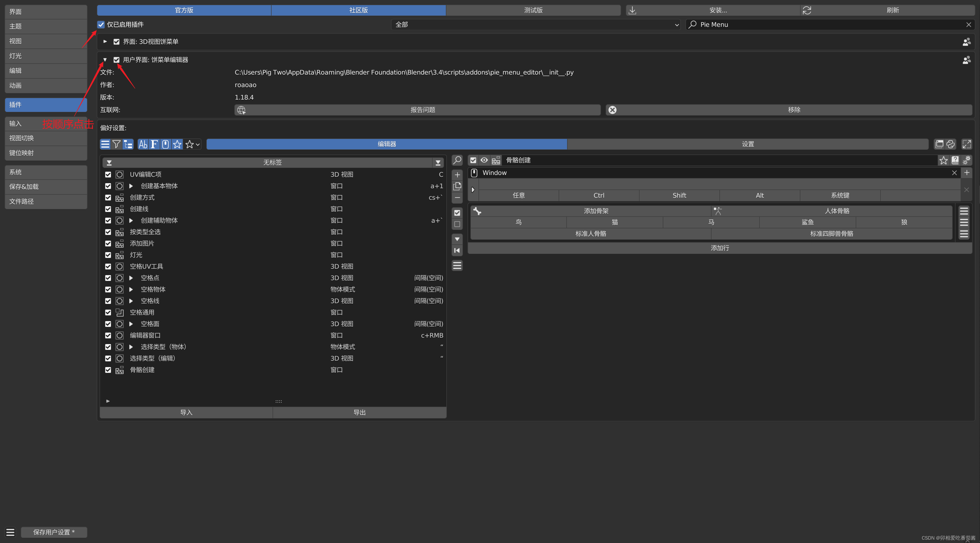Toggle the bold F icon
This screenshot has width=980, height=543.
[x=154, y=144]
